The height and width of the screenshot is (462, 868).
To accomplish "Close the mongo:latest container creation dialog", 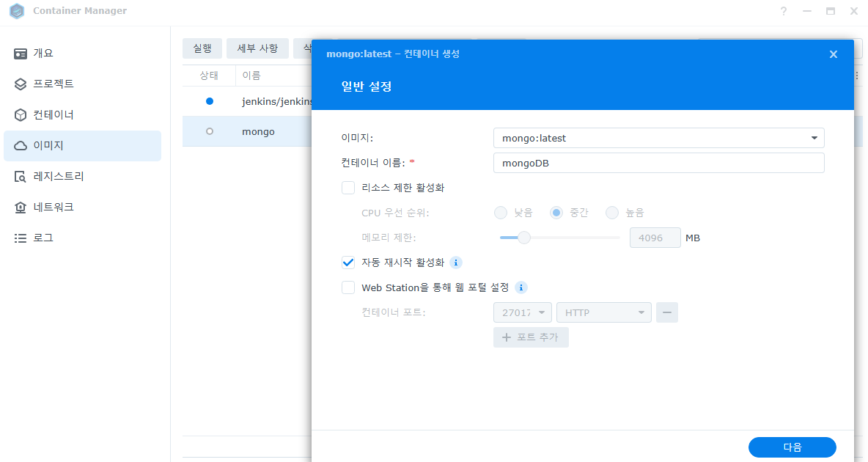I will tap(833, 54).
